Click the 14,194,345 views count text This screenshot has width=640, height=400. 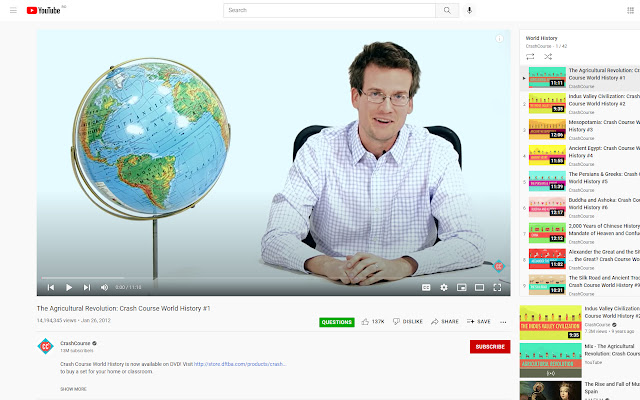[56, 320]
